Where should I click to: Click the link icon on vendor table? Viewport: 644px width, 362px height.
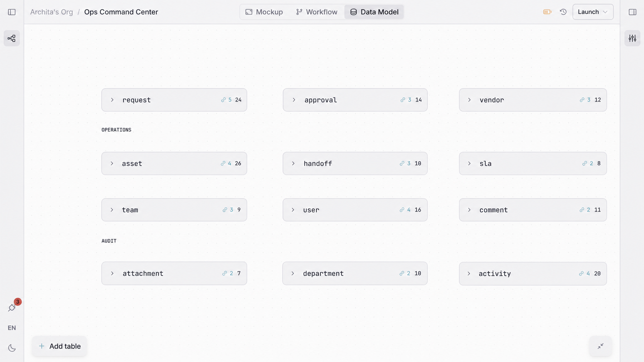click(x=582, y=100)
